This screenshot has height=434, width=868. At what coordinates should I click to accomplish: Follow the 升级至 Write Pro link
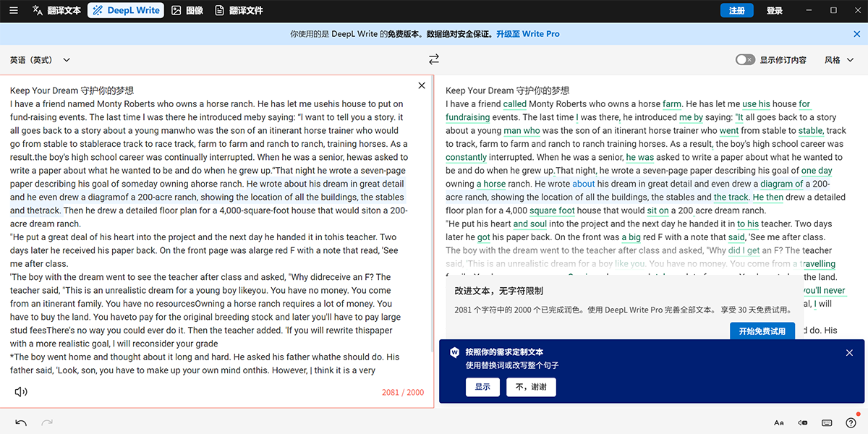(x=527, y=34)
